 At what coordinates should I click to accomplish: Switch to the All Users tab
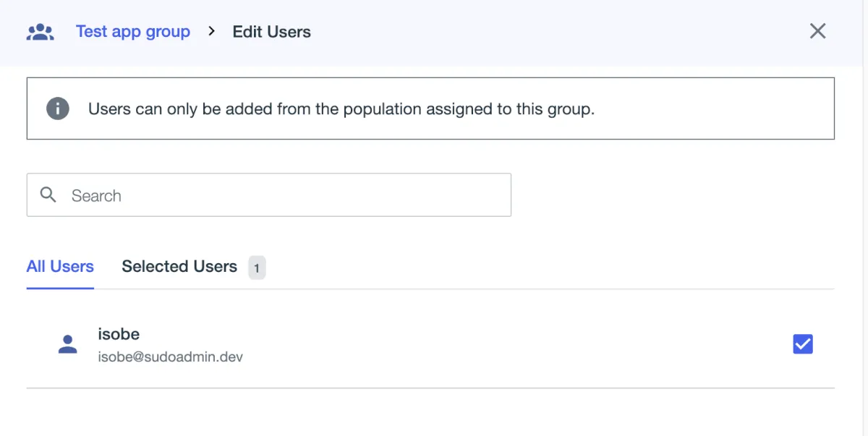coord(60,266)
